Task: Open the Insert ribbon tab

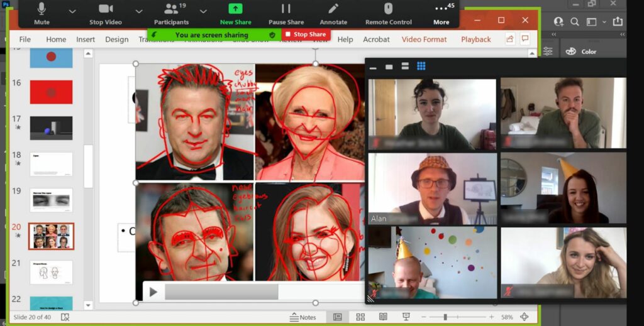Action: 86,40
